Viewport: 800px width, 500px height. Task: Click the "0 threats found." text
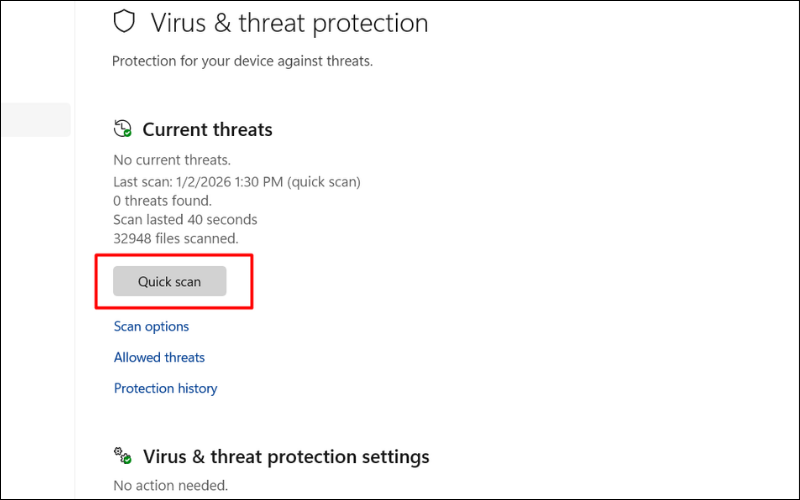tap(163, 200)
